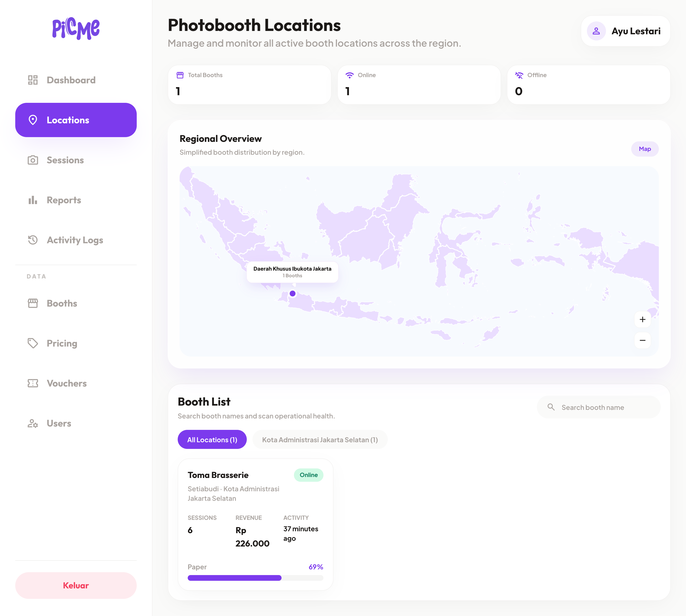Click the Rp 226.000 revenue value
This screenshot has width=686, height=616.
(x=252, y=537)
